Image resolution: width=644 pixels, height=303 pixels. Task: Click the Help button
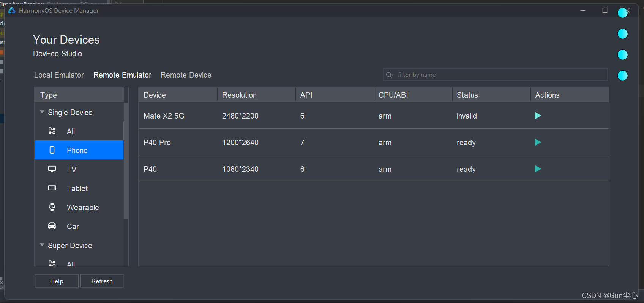(57, 281)
